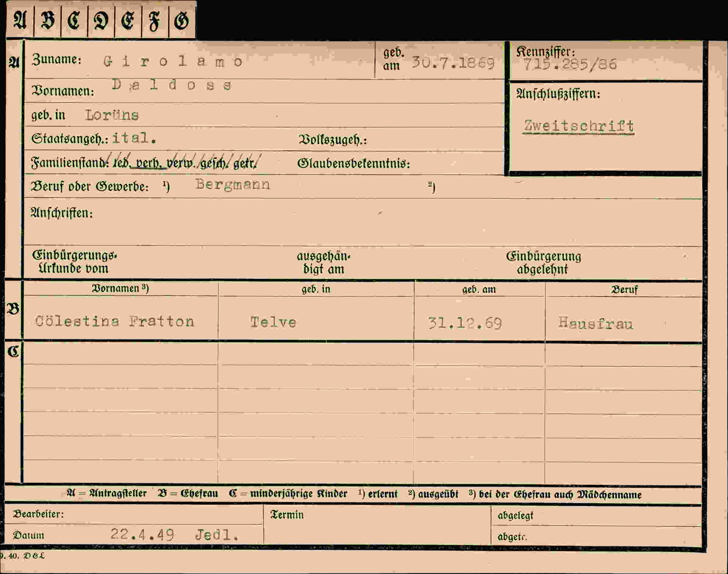This screenshot has width=728, height=574.
Task: Click the 'abgetr.' label
Action: coord(512,537)
